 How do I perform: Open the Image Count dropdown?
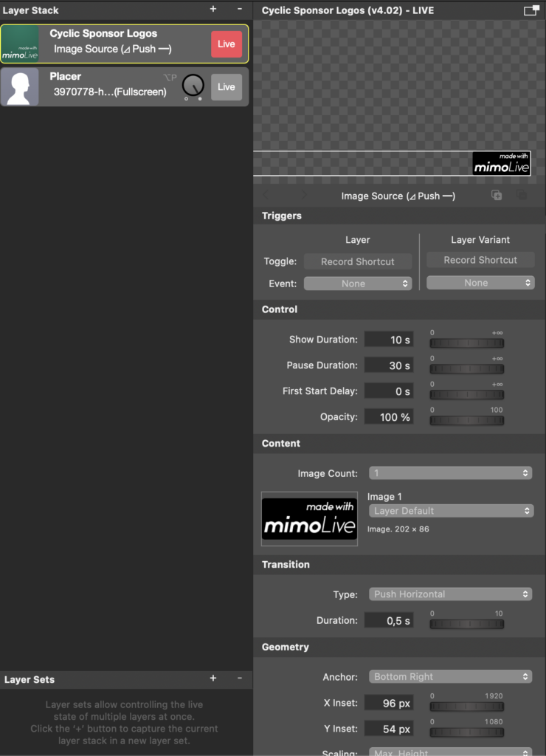[450, 473]
